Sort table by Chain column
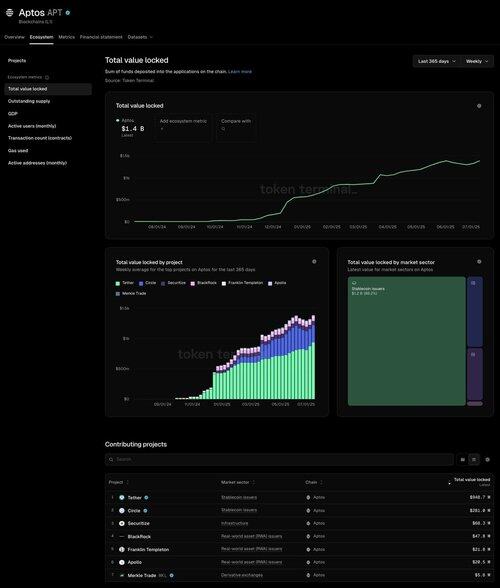This screenshot has height=588, width=500. click(x=314, y=482)
